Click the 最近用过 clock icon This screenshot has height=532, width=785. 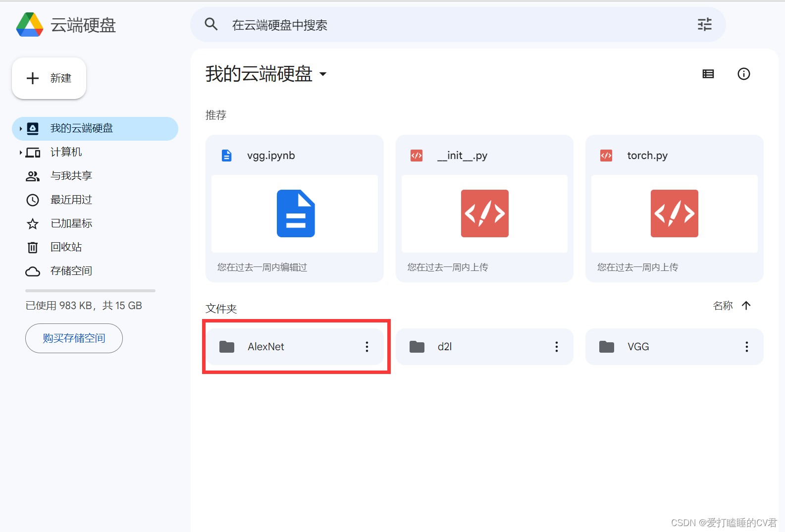(x=33, y=200)
